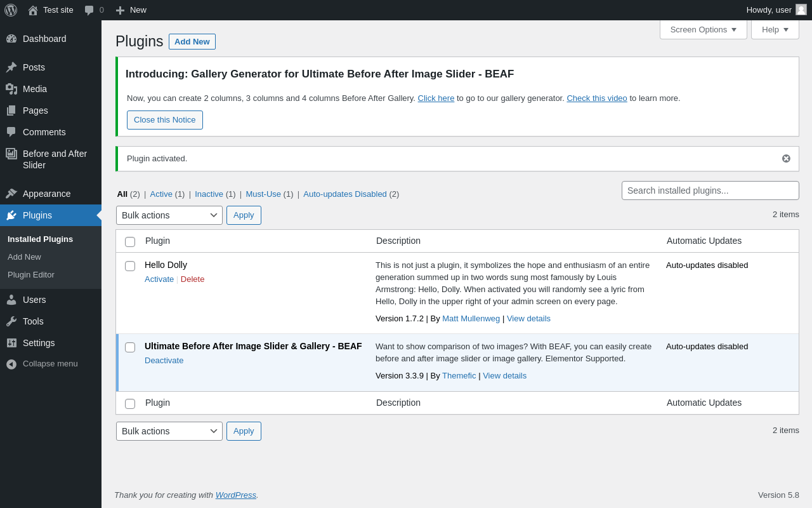Click Close this Notice button

pyautogui.click(x=165, y=120)
